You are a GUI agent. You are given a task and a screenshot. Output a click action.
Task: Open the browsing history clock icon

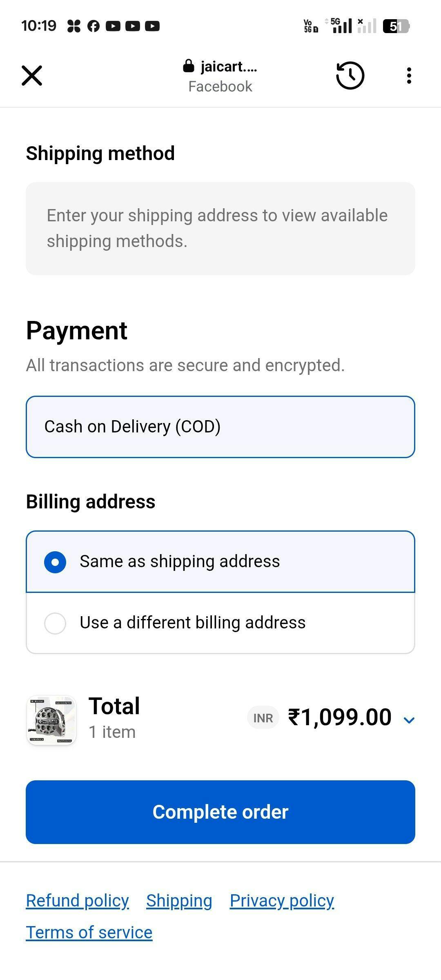coord(350,76)
